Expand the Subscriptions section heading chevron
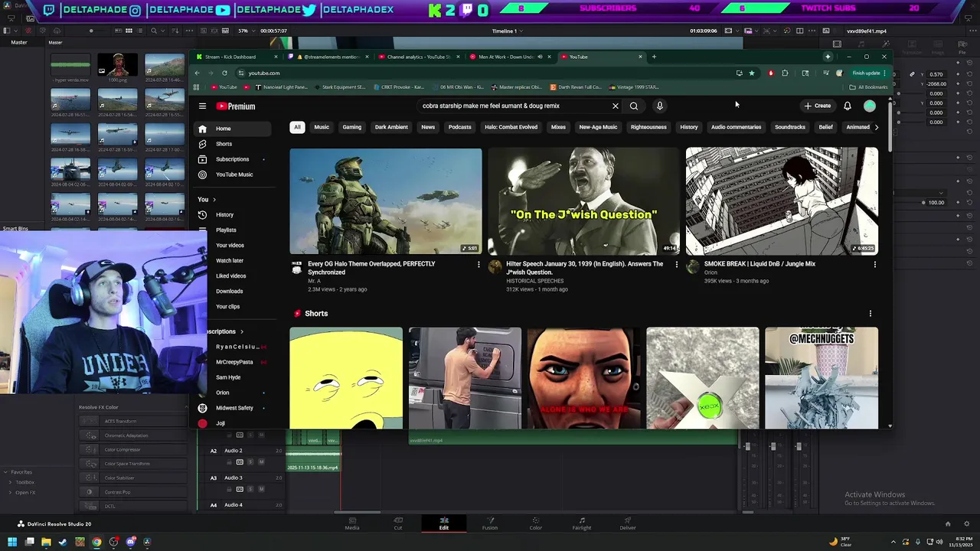980x551 pixels. click(x=241, y=331)
